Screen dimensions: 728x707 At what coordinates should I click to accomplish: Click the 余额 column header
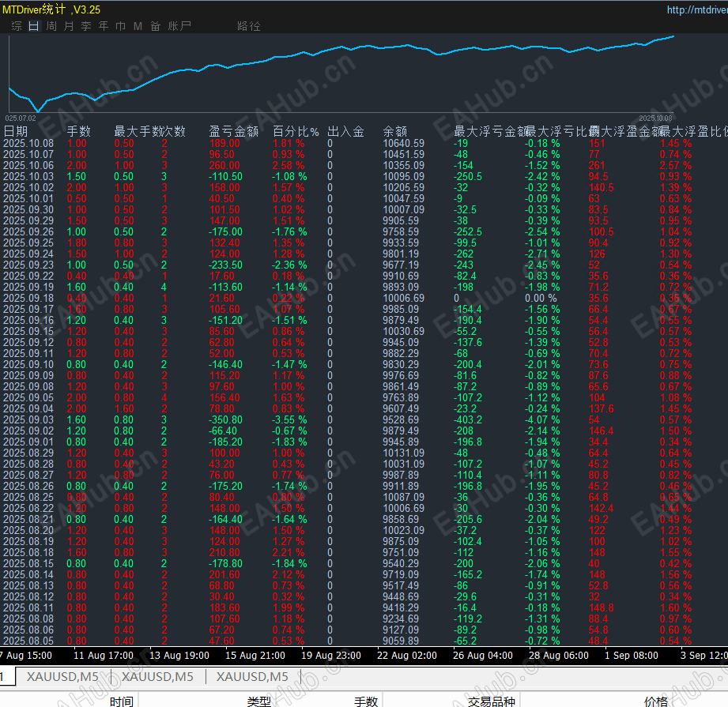click(395, 131)
